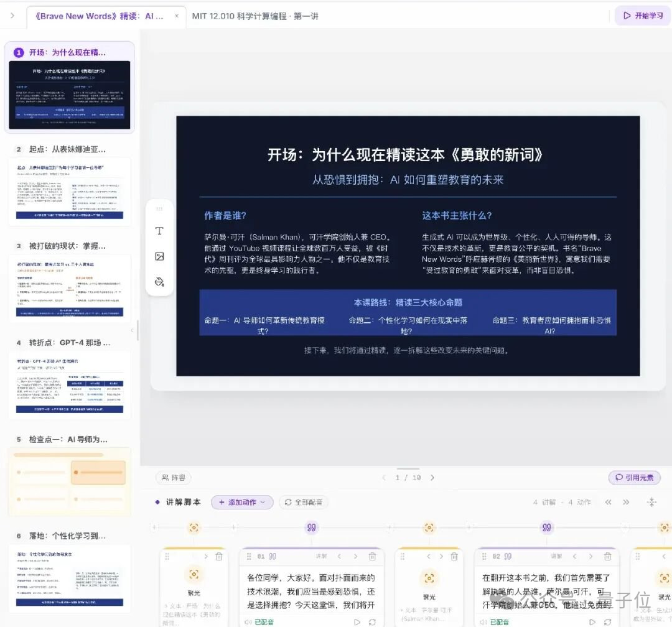The width and height of the screenshot is (672, 627).
Task: Play audio of narration card 01
Action: [357, 622]
